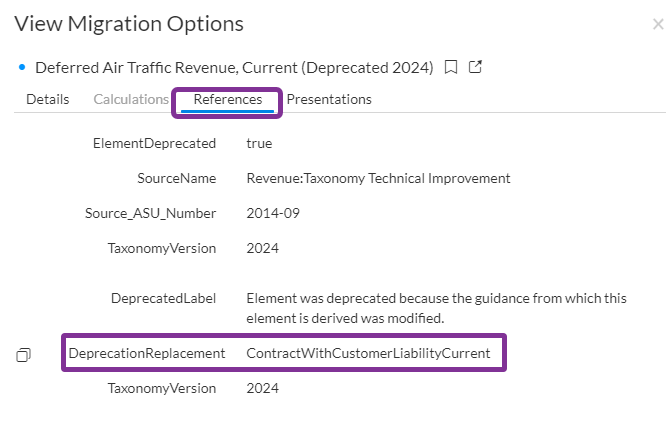Click the View Migration Options heading
Screen dimensions: 668x436
[x=129, y=24]
